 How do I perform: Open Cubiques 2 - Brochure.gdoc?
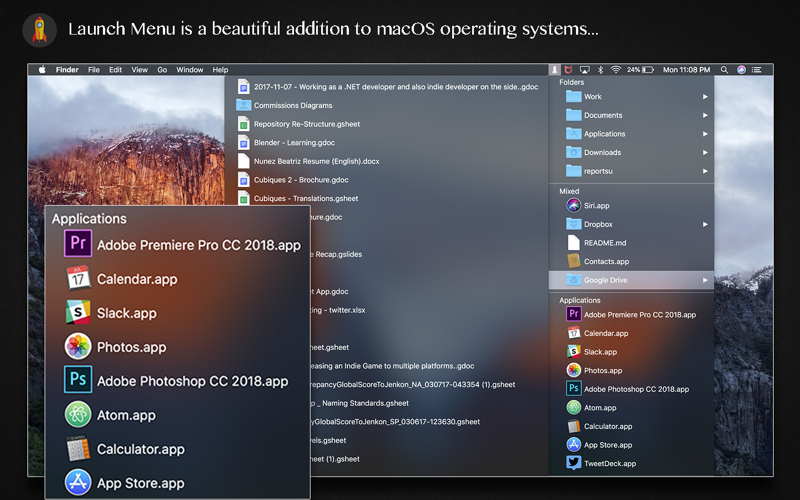tap(293, 180)
